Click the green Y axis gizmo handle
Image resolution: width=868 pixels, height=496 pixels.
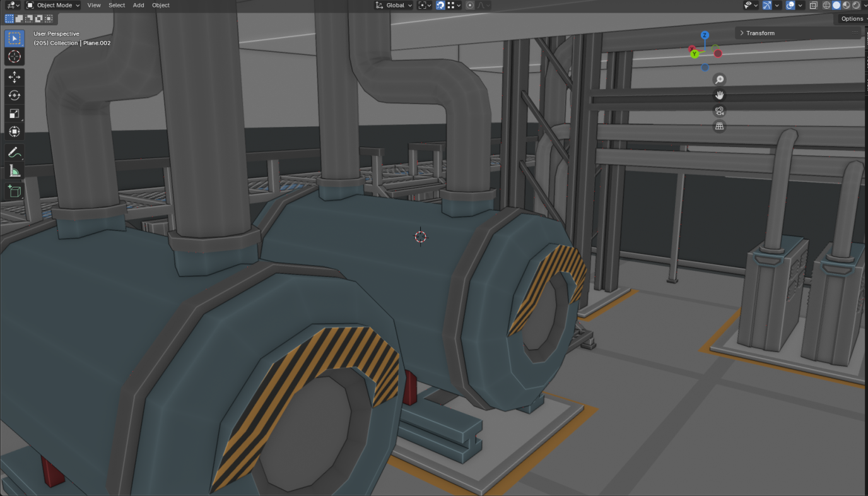pos(695,54)
